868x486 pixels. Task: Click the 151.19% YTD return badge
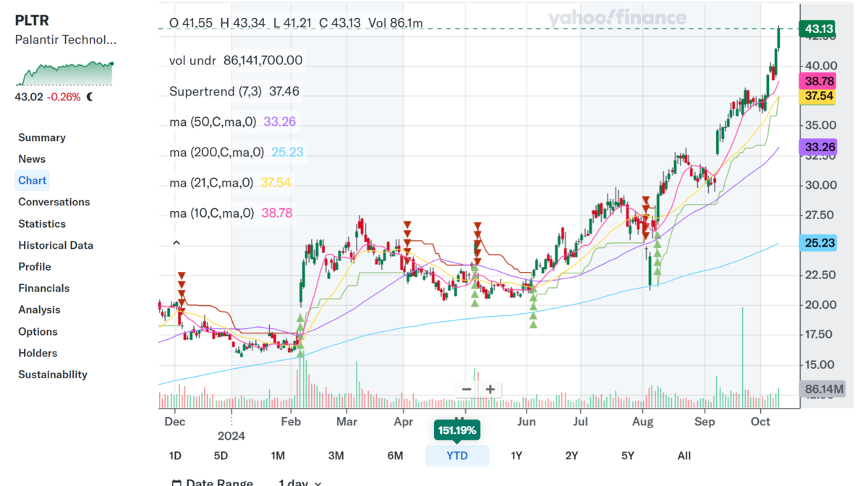(x=457, y=430)
